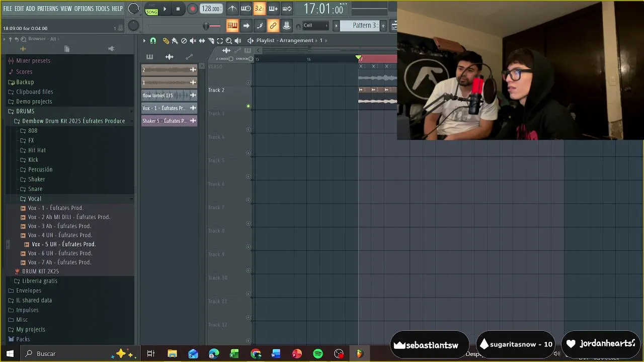Open the TOOLS menu
This screenshot has height=362, width=644.
click(x=102, y=9)
